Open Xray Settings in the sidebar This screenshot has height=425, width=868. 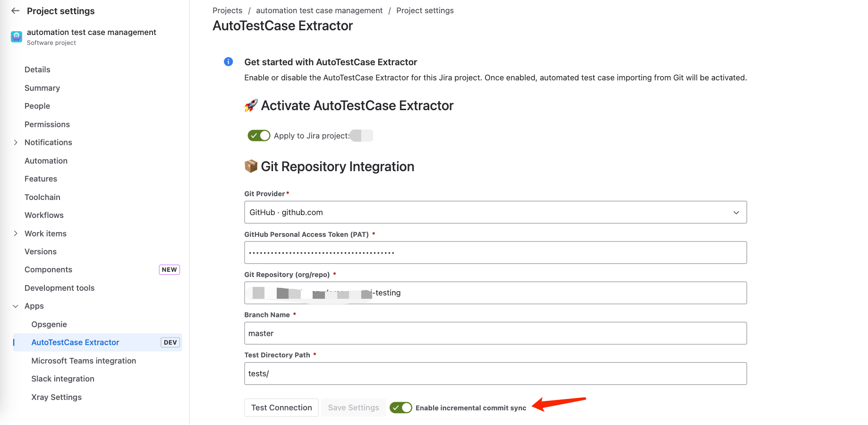click(x=56, y=397)
